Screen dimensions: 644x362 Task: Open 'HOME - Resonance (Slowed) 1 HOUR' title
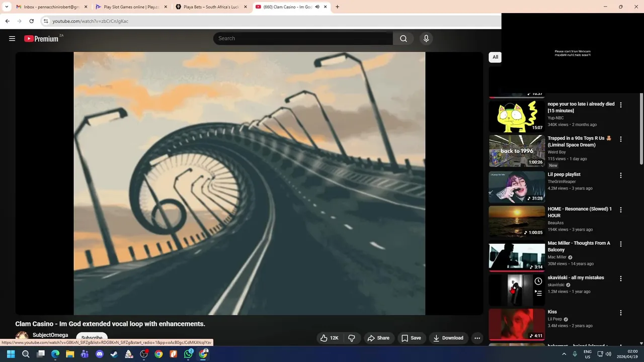(580, 212)
